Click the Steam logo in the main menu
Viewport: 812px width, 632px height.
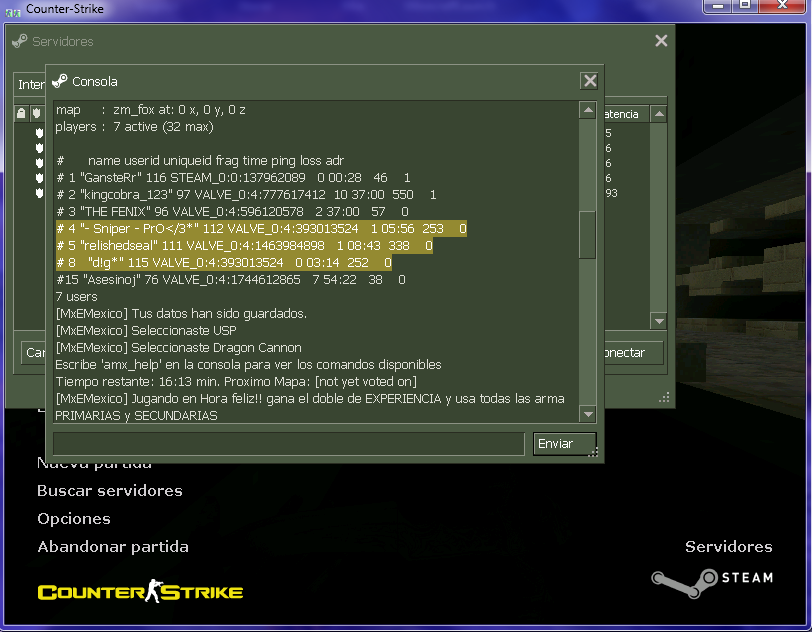coord(712,582)
